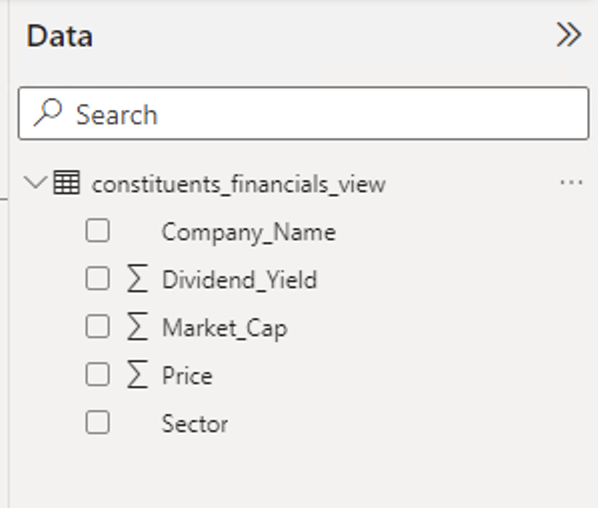Click into the Search fields input box

(304, 113)
